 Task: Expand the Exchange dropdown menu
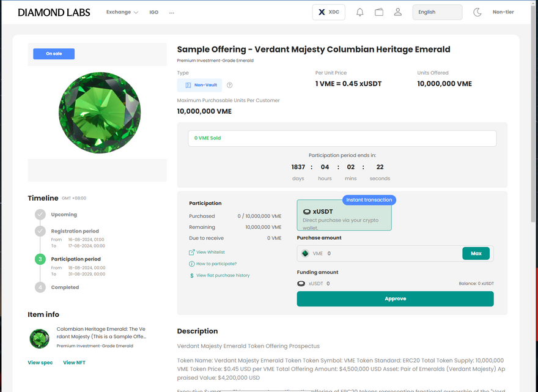pos(122,12)
